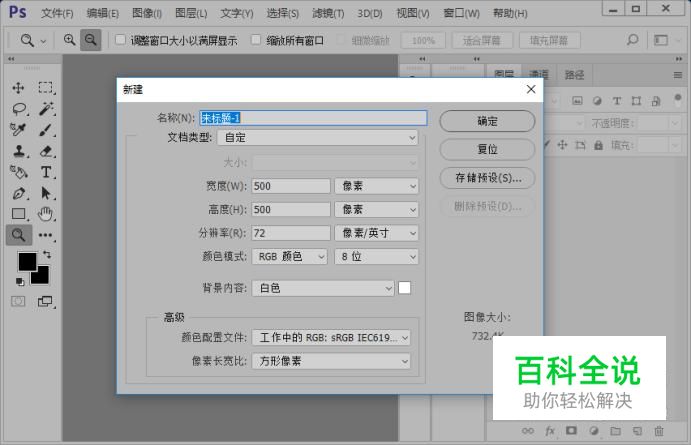
Task: Click the 确定 button
Action: (487, 121)
